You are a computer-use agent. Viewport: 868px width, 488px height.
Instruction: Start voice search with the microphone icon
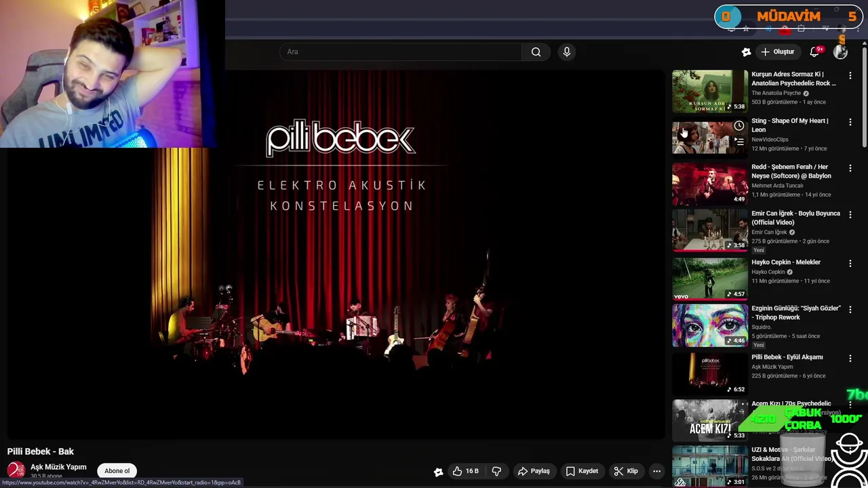567,52
